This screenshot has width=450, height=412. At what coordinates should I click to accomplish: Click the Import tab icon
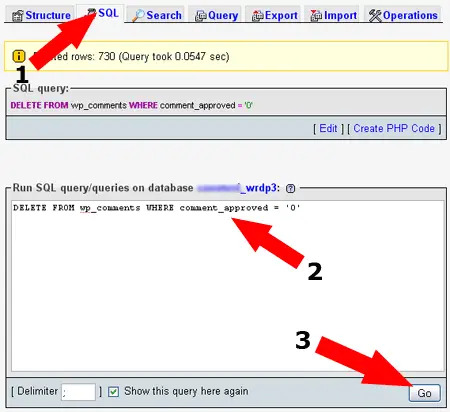(x=316, y=16)
